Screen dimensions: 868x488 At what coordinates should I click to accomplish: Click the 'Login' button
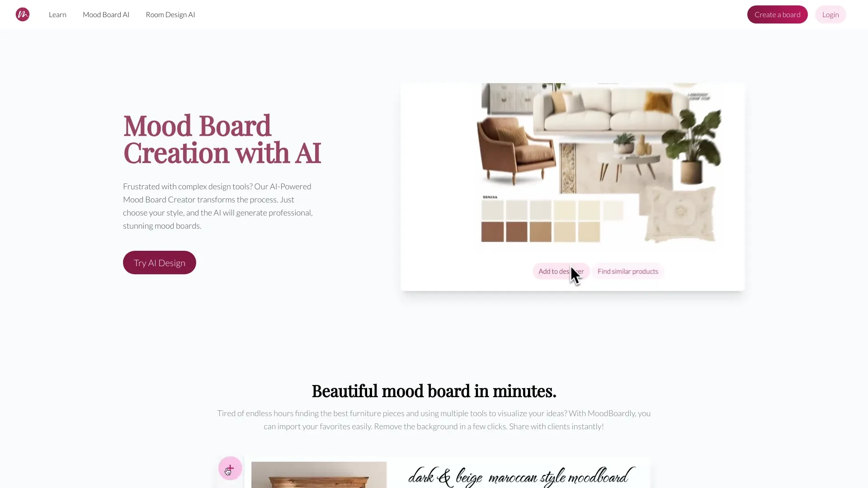tap(830, 14)
